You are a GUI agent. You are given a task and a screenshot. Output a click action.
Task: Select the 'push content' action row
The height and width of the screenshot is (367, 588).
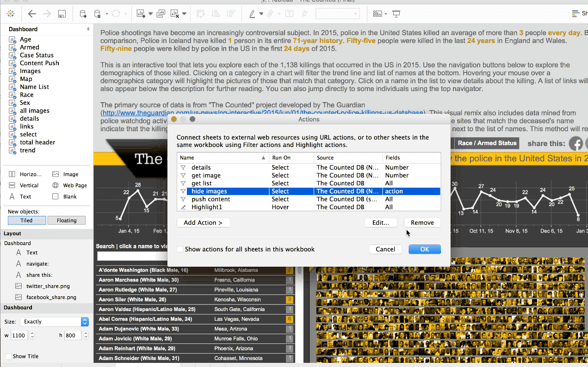[x=309, y=199]
